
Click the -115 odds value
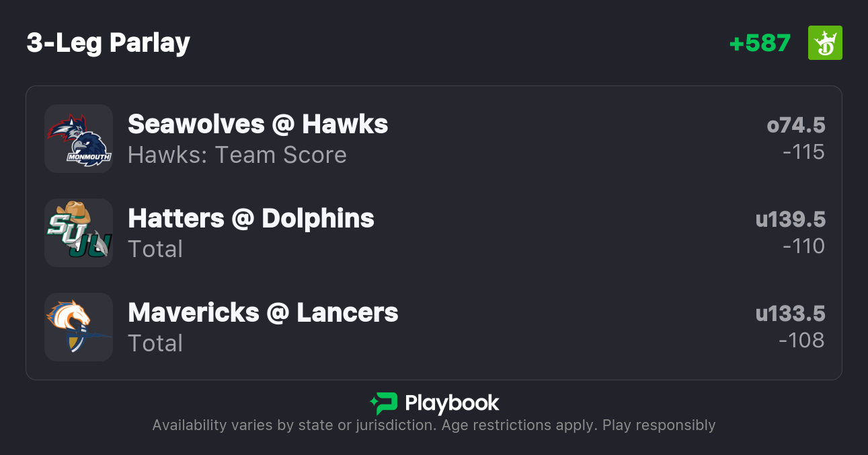point(803,152)
